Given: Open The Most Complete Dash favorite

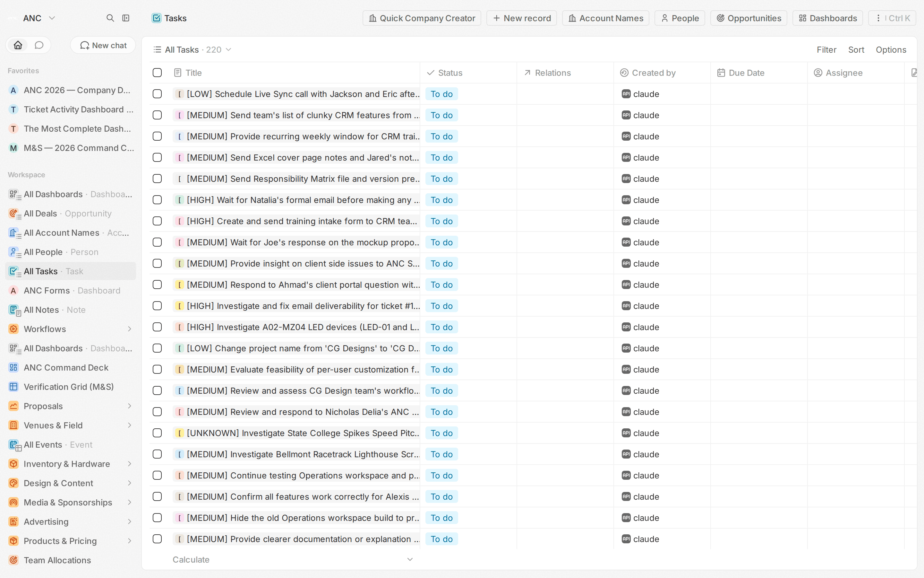Looking at the screenshot, I should click(x=71, y=129).
